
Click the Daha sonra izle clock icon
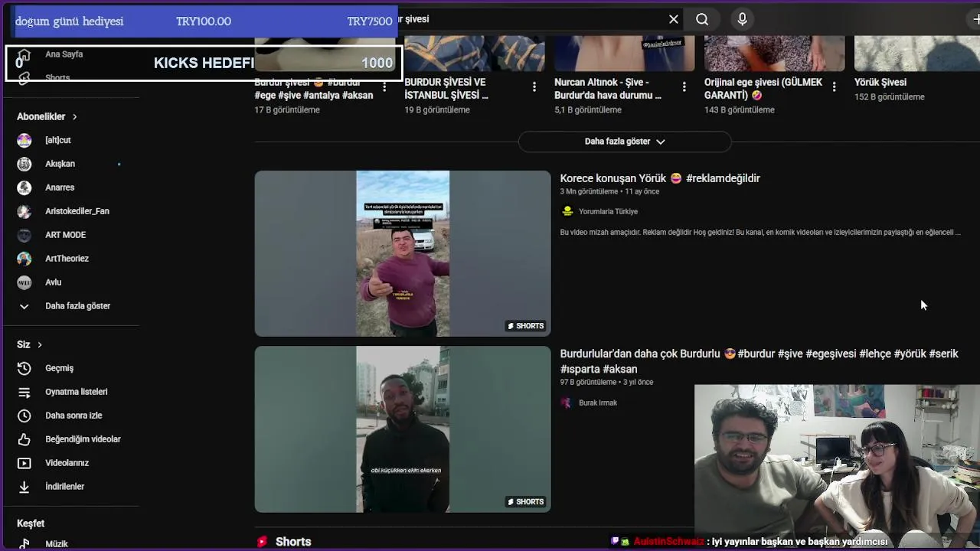point(24,416)
